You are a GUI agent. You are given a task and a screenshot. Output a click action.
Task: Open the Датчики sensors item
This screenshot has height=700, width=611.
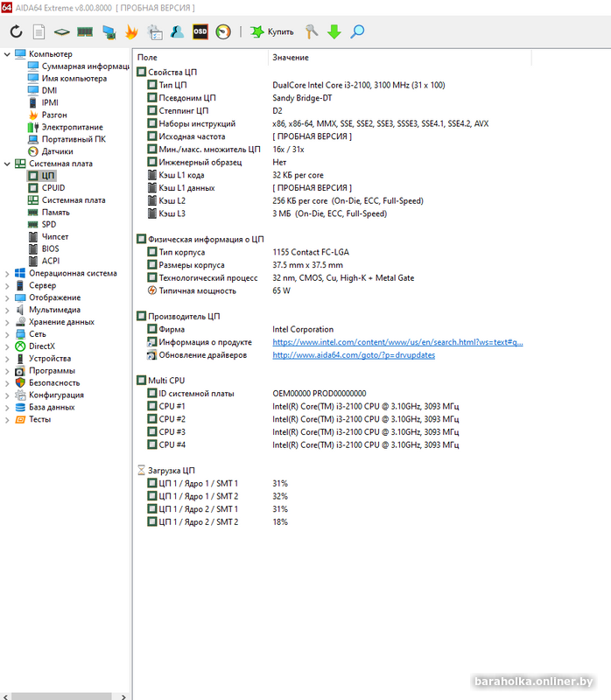(51, 151)
